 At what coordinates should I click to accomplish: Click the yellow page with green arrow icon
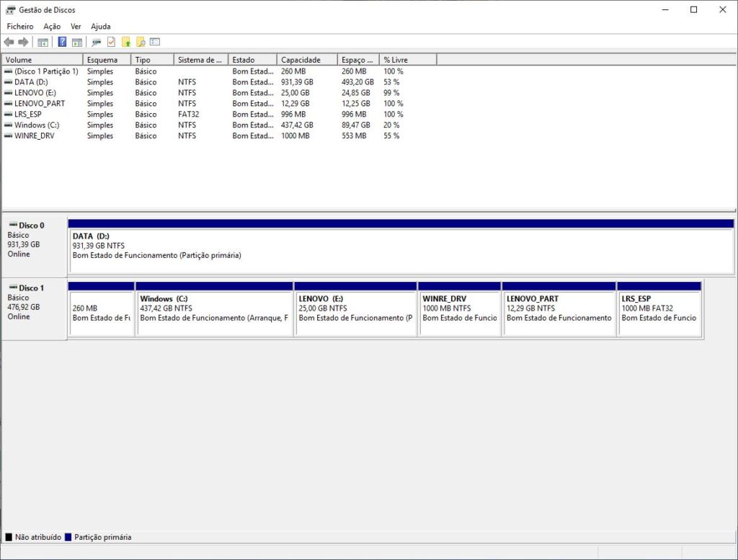pos(126,42)
